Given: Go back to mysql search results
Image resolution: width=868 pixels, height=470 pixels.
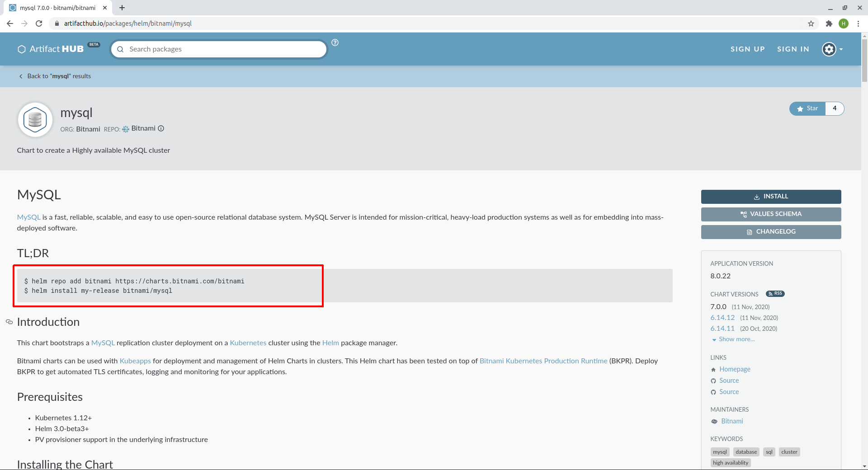Looking at the screenshot, I should 55,76.
